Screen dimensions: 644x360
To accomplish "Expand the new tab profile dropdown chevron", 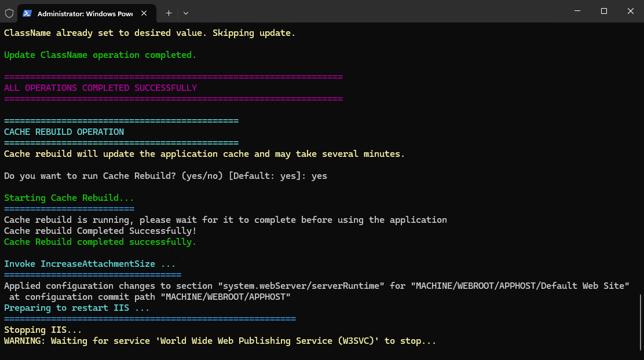I will click(x=185, y=13).
